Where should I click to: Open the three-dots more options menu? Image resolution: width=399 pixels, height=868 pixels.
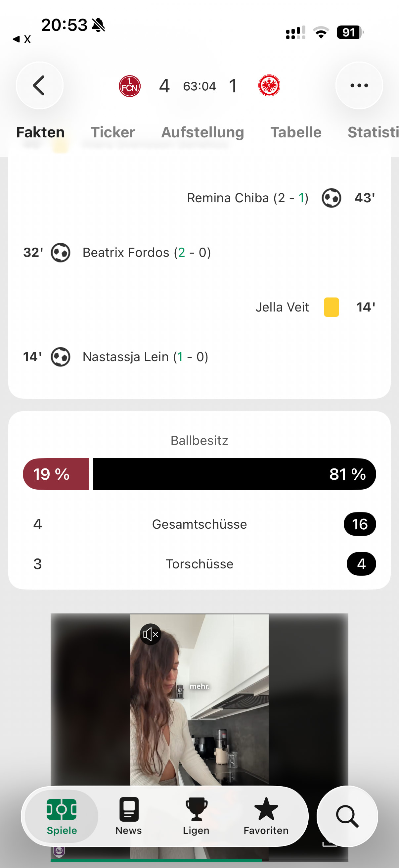click(359, 86)
